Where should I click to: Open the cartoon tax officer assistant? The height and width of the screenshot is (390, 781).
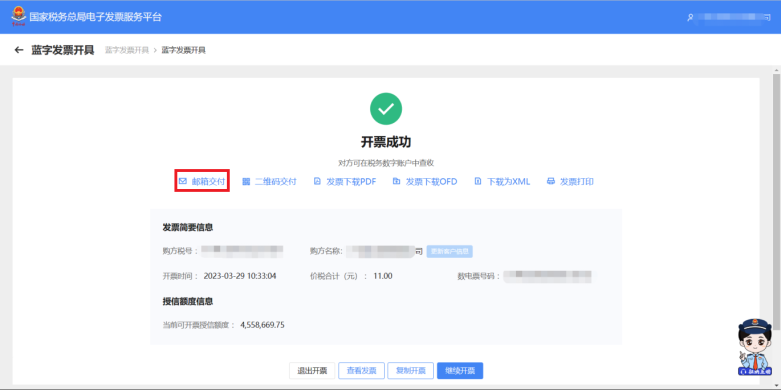(754, 347)
